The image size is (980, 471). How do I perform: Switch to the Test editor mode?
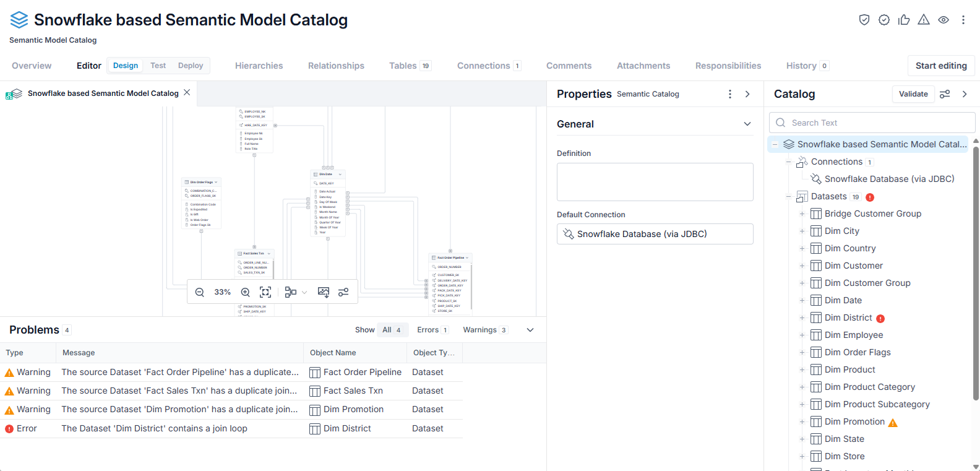pyautogui.click(x=158, y=66)
